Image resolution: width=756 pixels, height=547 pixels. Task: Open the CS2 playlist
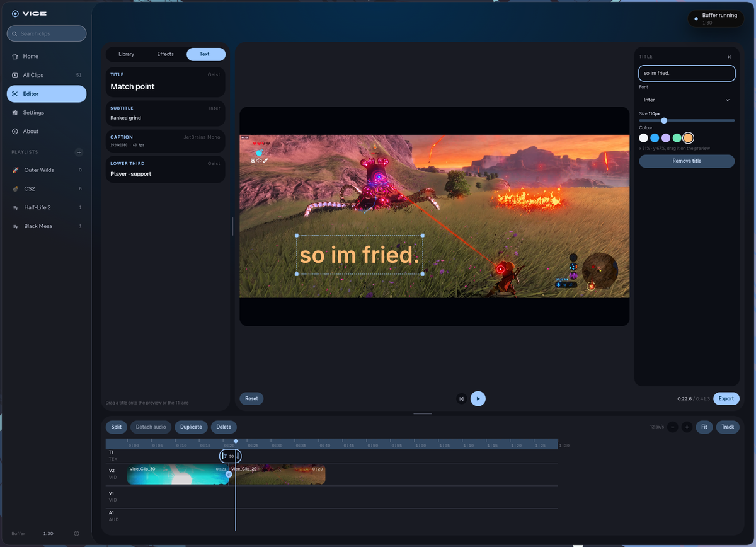[x=47, y=188]
